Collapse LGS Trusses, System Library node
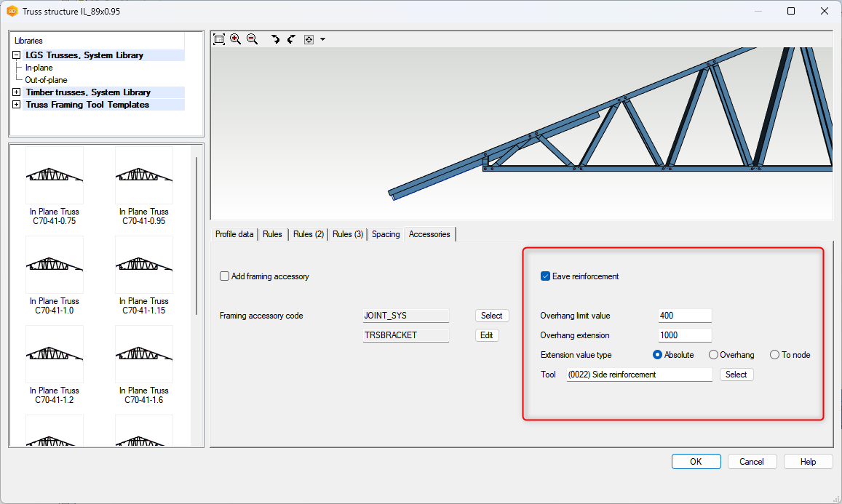 coord(17,55)
